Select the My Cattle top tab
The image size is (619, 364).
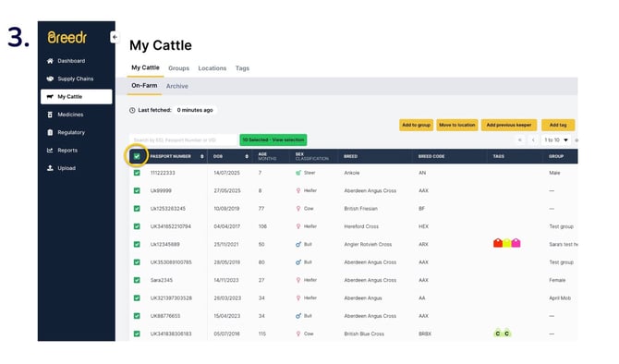coord(145,67)
